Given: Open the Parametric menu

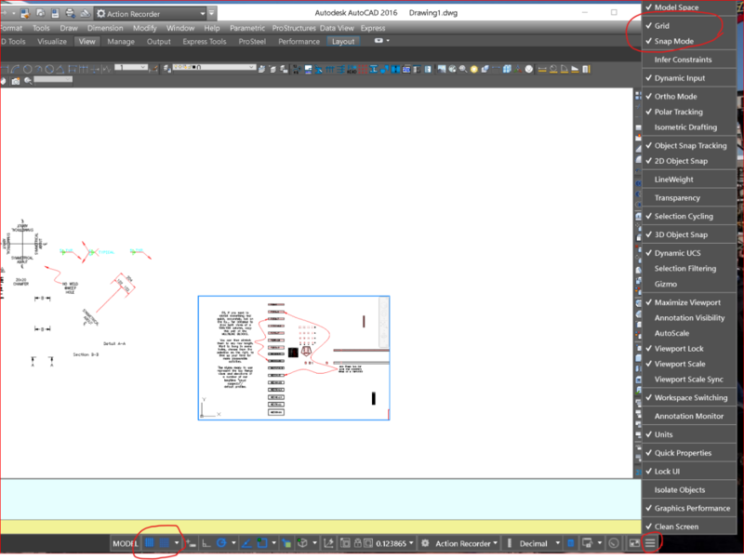Looking at the screenshot, I should 246,28.
